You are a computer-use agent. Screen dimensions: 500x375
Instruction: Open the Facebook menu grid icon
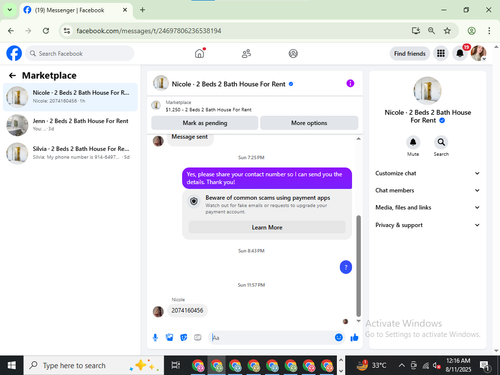pos(441,53)
